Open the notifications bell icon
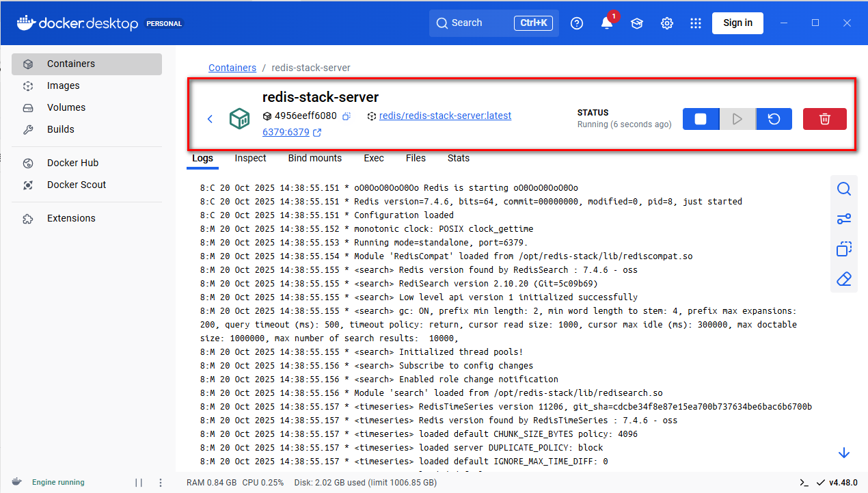The width and height of the screenshot is (868, 493). click(607, 23)
